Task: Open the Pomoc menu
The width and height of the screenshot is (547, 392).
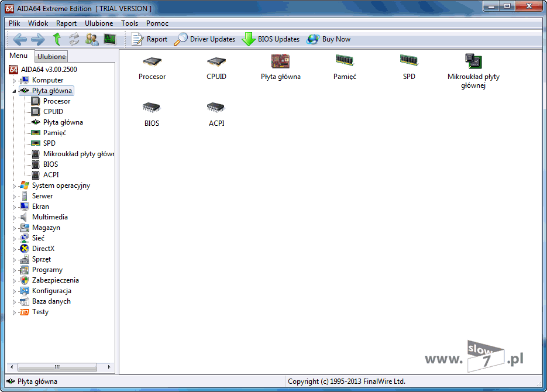Action: click(x=157, y=23)
